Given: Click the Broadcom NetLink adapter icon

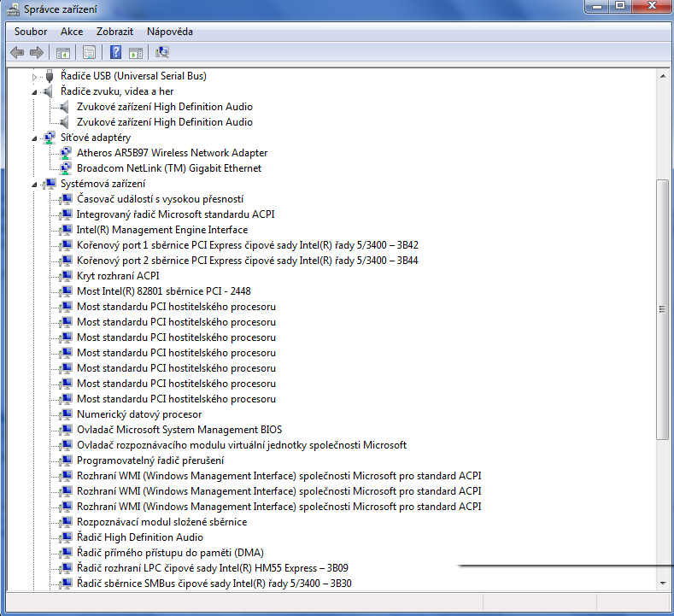Looking at the screenshot, I should click(x=65, y=168).
